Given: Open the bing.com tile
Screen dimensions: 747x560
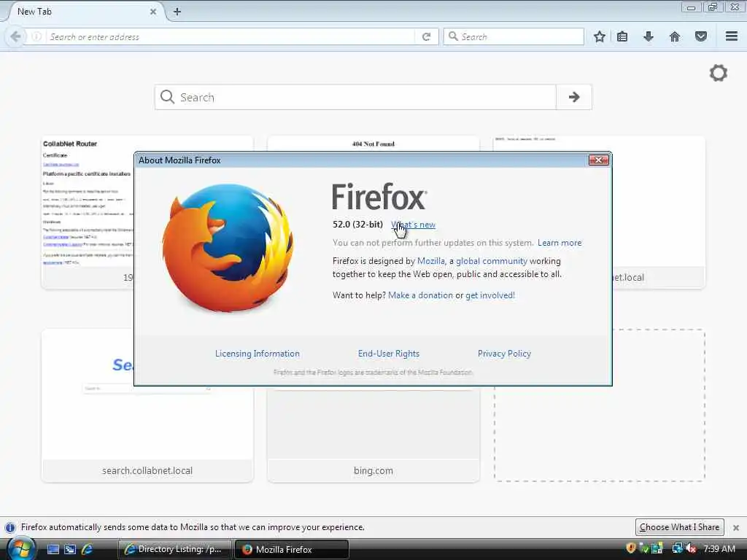Looking at the screenshot, I should (x=373, y=436).
